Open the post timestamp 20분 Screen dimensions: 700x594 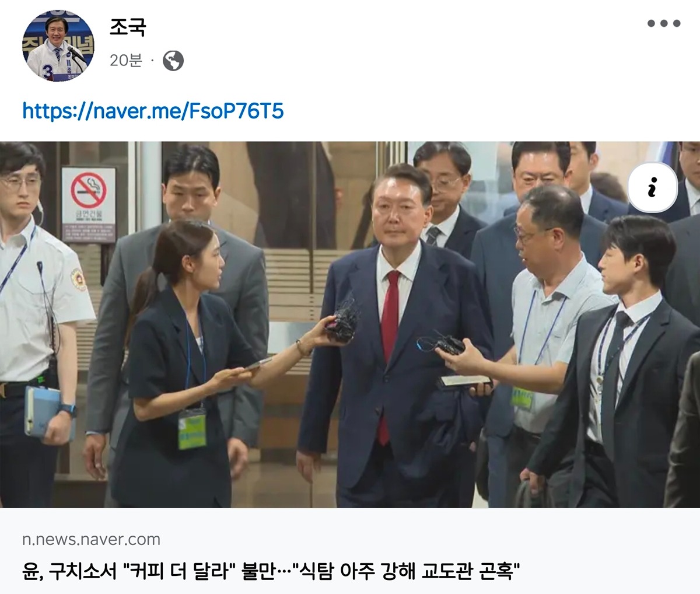(x=126, y=60)
